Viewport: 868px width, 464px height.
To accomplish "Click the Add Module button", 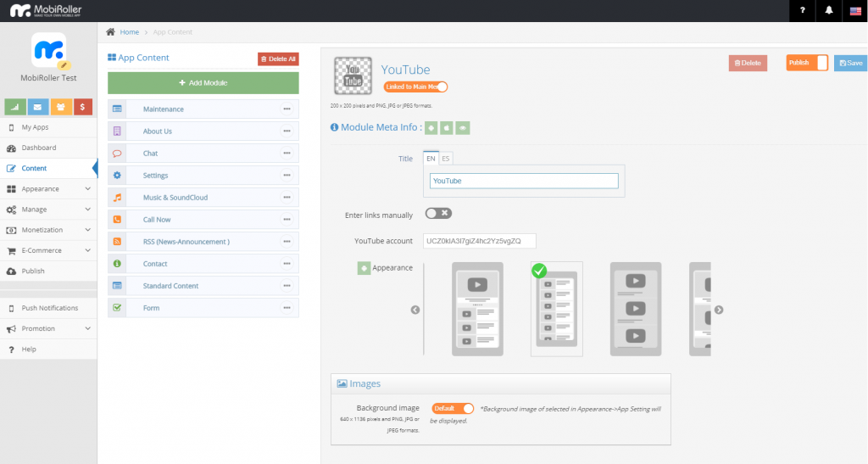I will click(x=203, y=83).
